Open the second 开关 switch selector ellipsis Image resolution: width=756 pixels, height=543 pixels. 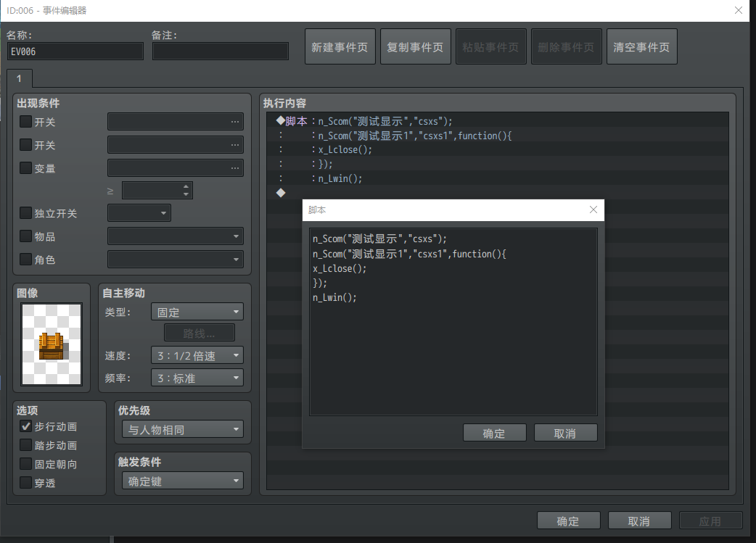click(x=235, y=145)
